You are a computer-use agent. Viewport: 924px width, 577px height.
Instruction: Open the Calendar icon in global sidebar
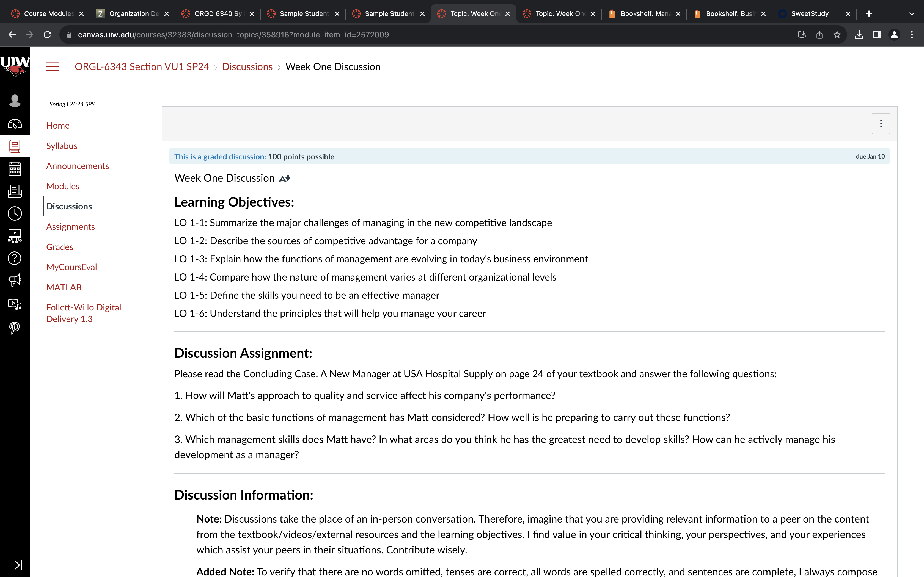[15, 169]
